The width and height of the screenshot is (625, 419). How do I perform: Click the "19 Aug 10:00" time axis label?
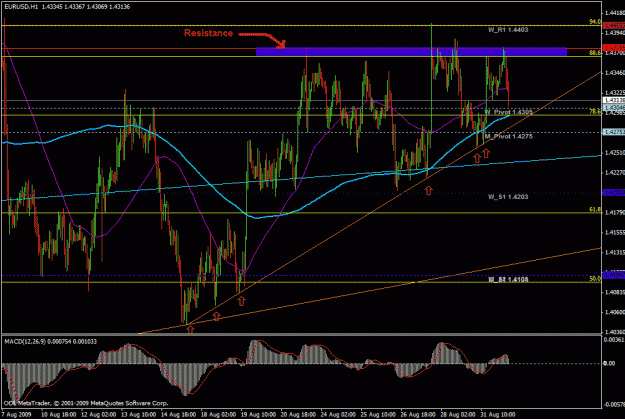[258, 414]
